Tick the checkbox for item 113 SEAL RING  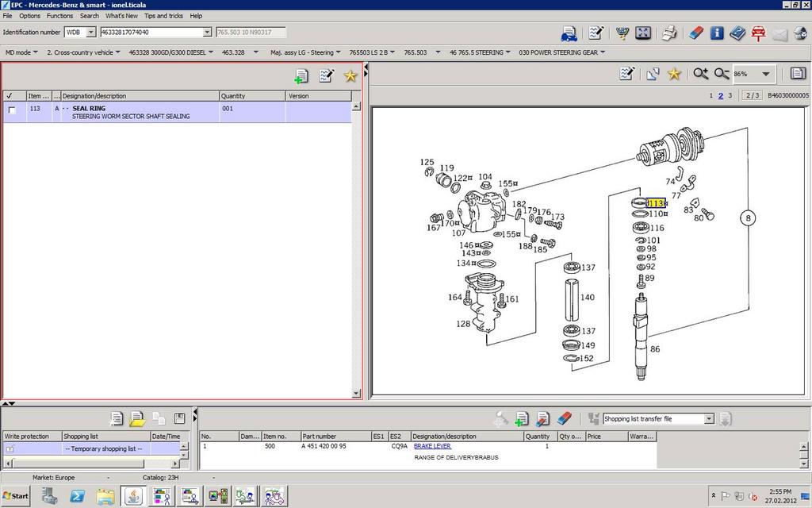(13, 110)
